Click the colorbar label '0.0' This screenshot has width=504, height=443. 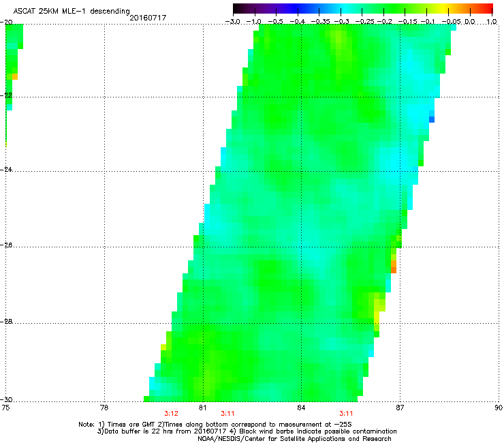[470, 22]
